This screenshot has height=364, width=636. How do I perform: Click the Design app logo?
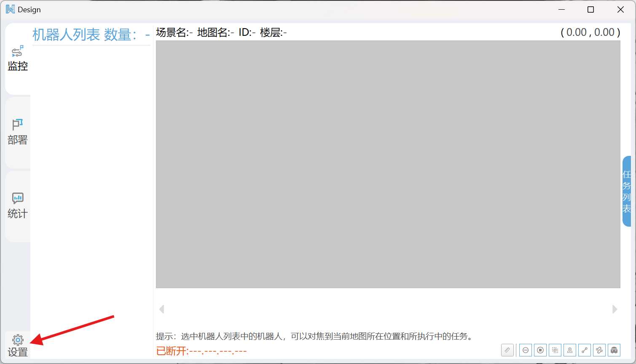click(9, 9)
